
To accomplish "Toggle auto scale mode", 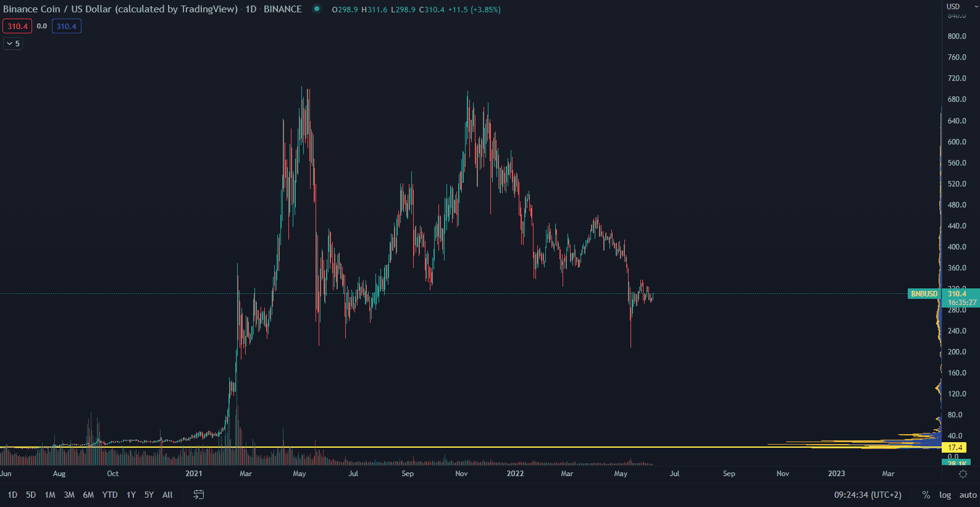I will click(968, 495).
